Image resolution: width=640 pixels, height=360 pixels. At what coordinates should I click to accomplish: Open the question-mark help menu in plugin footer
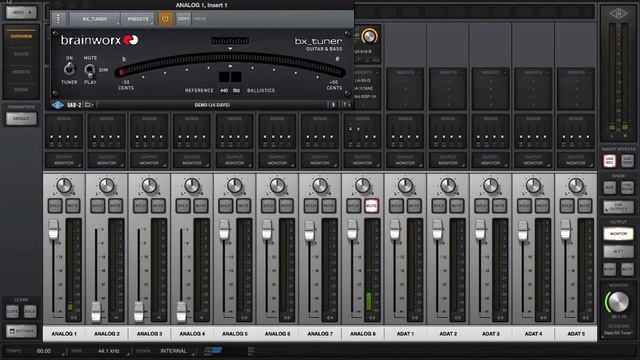tap(346, 105)
